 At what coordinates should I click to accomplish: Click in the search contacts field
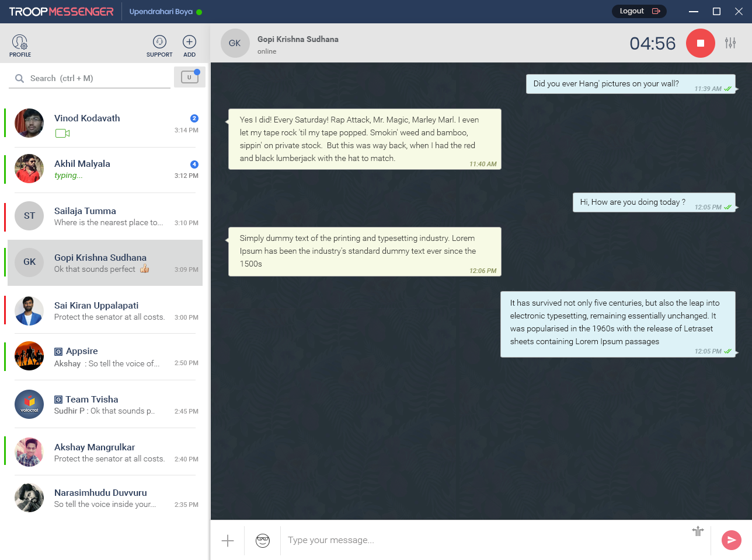[93, 78]
